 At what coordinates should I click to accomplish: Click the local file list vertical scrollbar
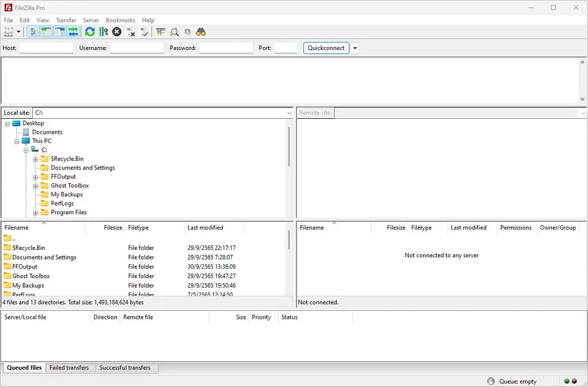tap(289, 239)
